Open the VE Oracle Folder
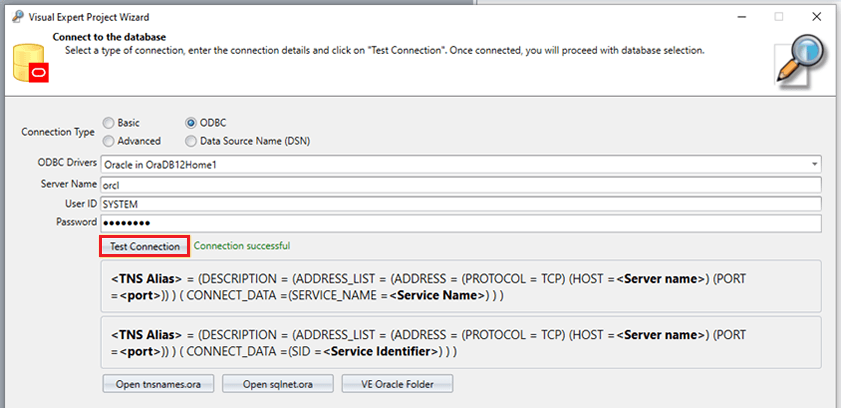The width and height of the screenshot is (841, 408). pyautogui.click(x=398, y=384)
